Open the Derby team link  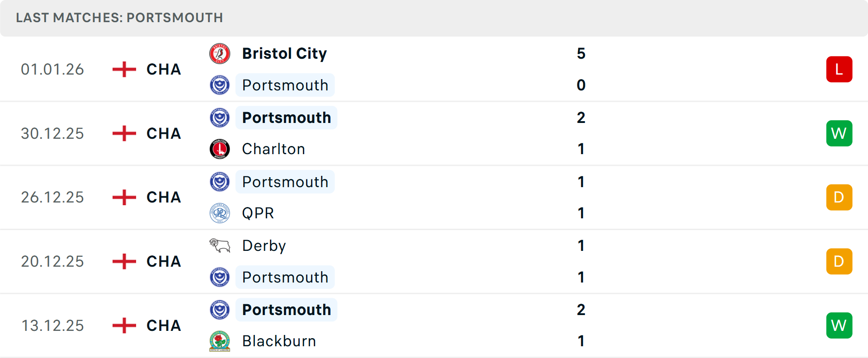[264, 246]
